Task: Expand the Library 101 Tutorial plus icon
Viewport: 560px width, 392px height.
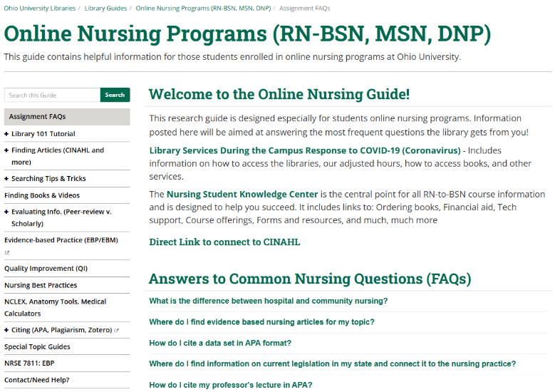Action: (6, 134)
